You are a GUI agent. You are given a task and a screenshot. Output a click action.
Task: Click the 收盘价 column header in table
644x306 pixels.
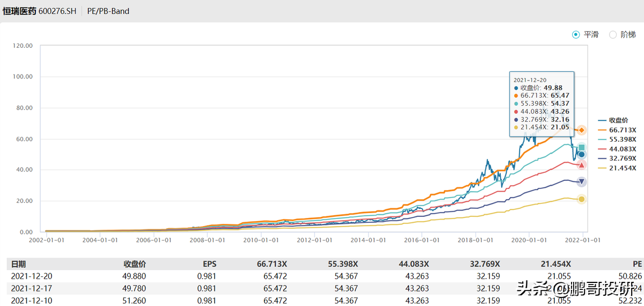tap(135, 264)
